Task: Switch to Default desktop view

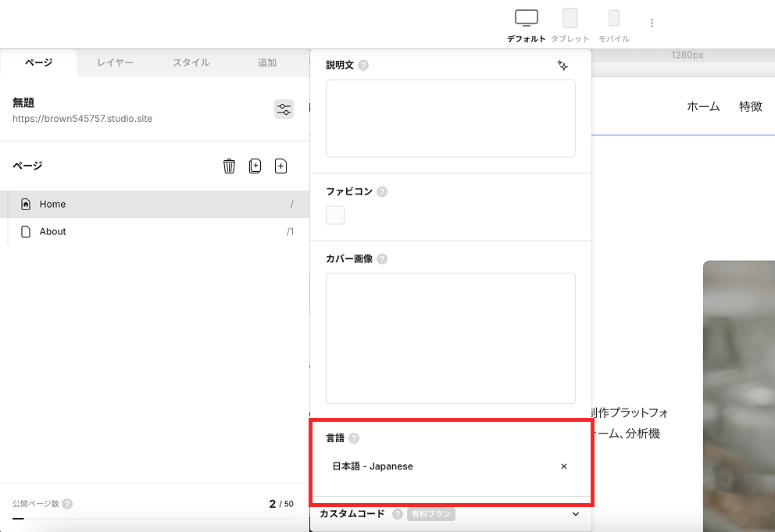Action: pos(527,26)
